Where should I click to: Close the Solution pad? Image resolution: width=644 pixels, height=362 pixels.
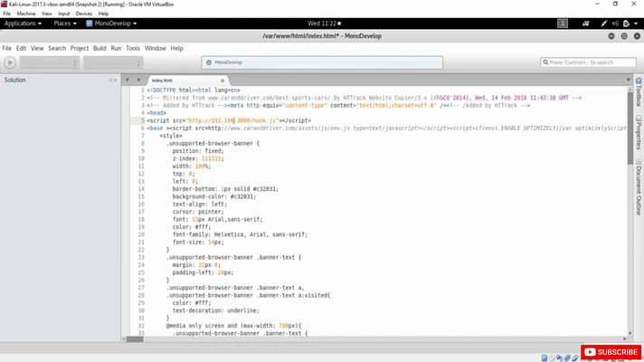[116, 81]
